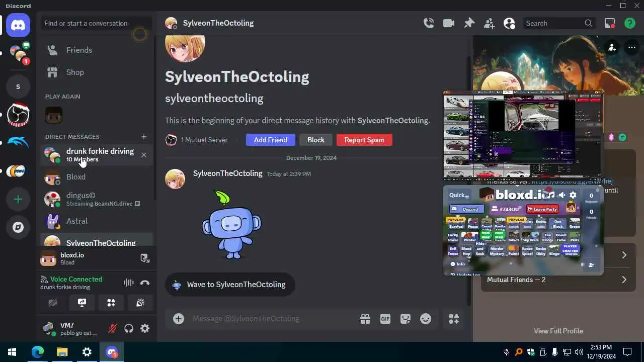Open the emoji picker
This screenshot has width=644, height=362.
click(426, 319)
